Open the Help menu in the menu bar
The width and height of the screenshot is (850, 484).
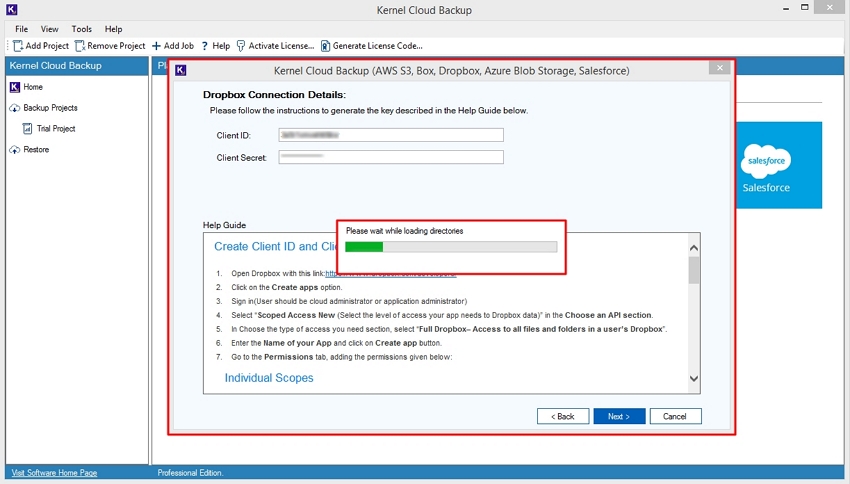pos(113,29)
